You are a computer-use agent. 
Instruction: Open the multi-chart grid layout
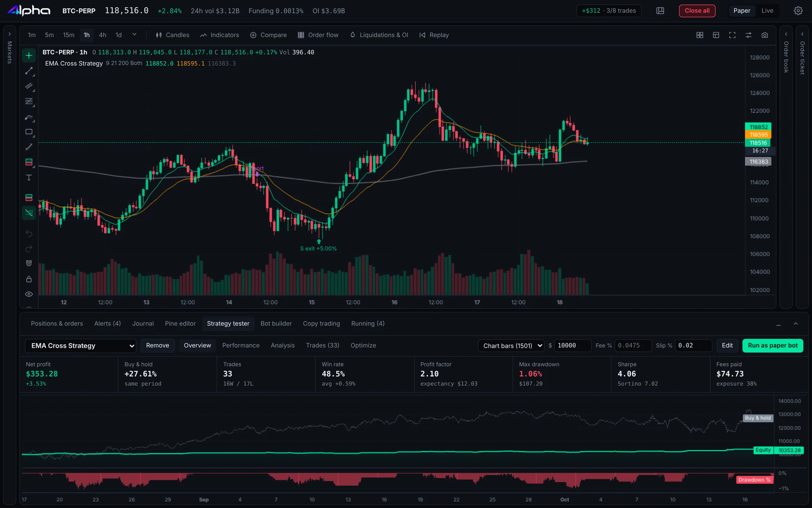pos(700,35)
